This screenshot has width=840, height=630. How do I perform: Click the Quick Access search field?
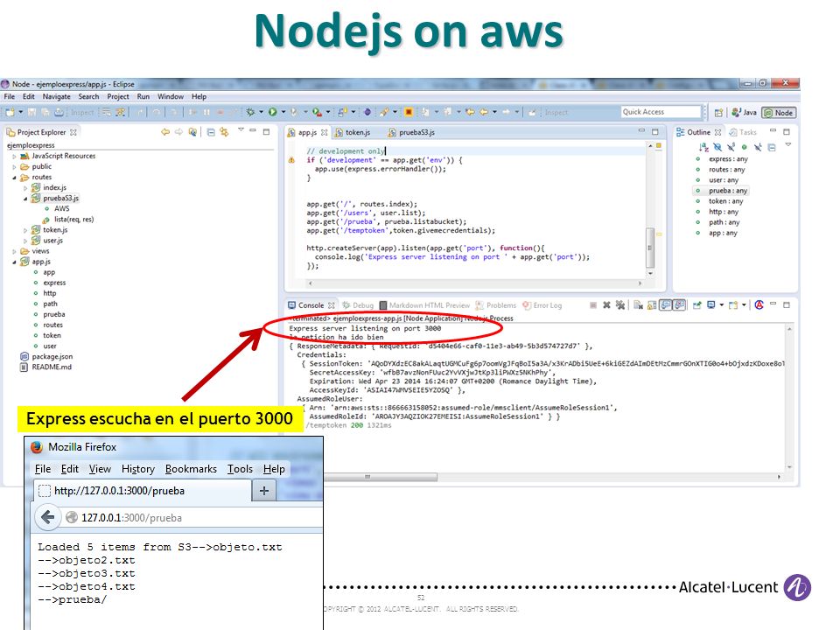[x=661, y=111]
